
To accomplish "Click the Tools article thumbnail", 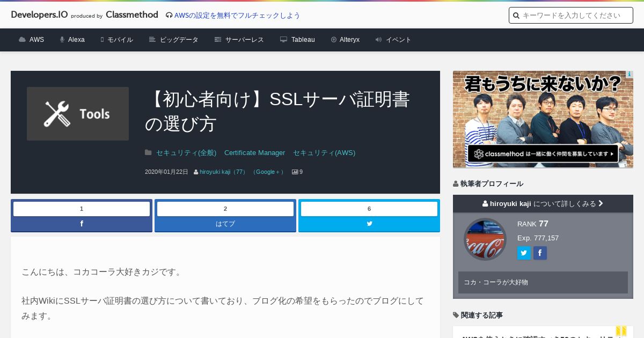I will (x=78, y=114).
